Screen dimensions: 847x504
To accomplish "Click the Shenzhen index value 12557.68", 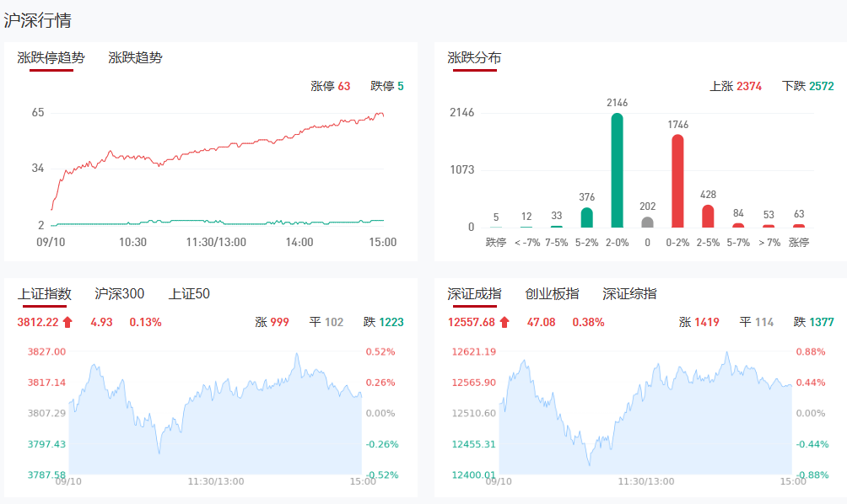I will (x=472, y=322).
